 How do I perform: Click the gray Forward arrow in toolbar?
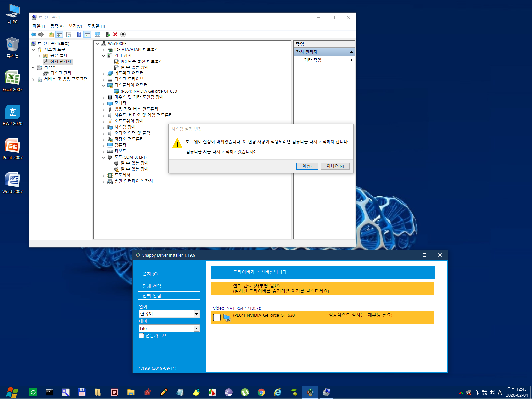click(x=41, y=34)
